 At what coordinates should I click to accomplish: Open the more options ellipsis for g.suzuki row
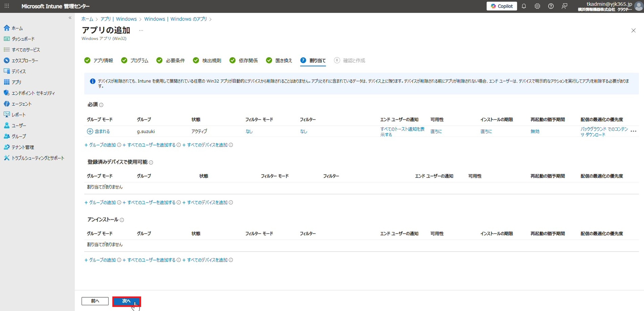(x=633, y=132)
